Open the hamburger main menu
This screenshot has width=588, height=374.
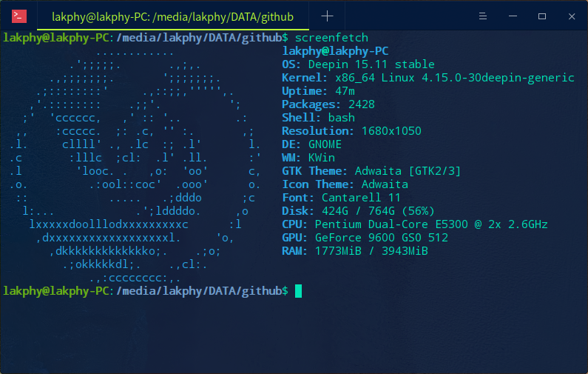click(x=481, y=16)
